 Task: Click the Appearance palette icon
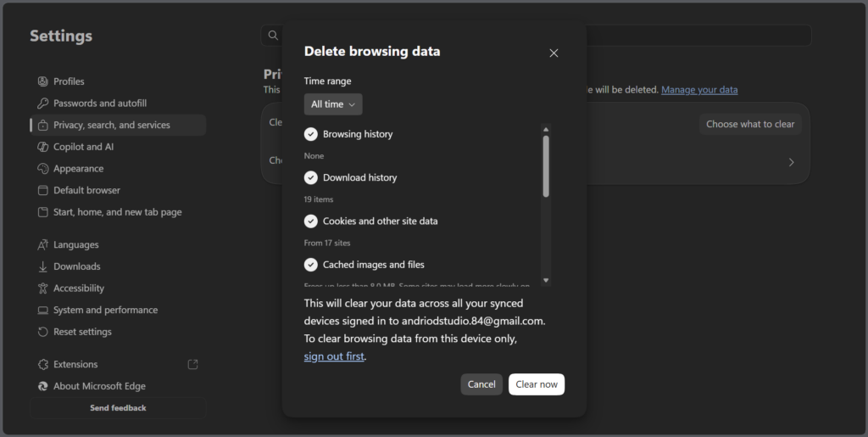(x=42, y=168)
